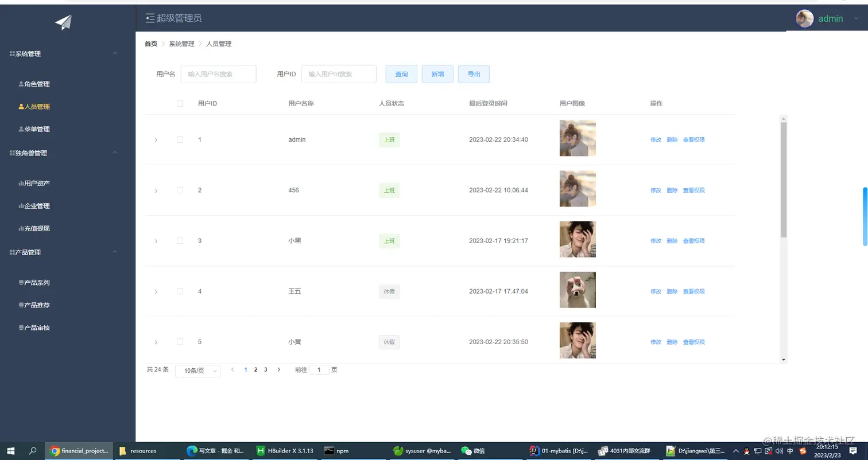Click 查看权限 for user 小黑
Image resolution: width=868 pixels, height=460 pixels.
(x=693, y=241)
